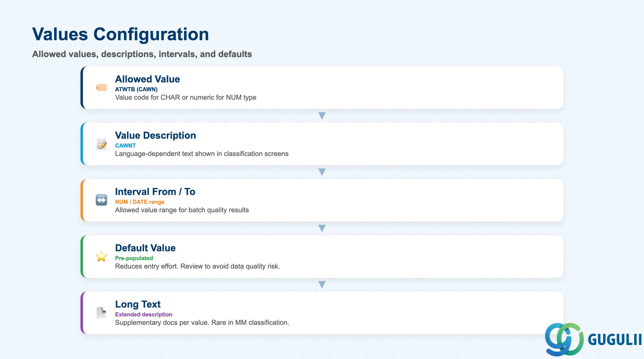Select the 'Allowed Value' card heading

tap(148, 79)
